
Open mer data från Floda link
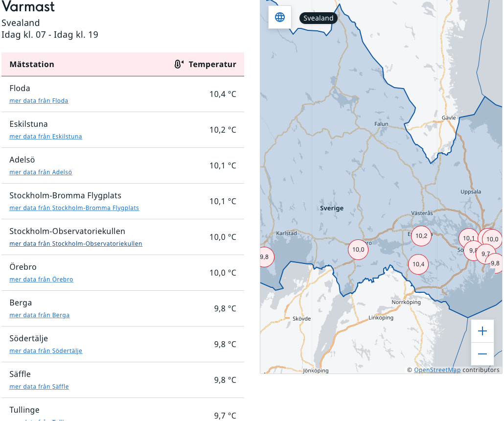39,101
